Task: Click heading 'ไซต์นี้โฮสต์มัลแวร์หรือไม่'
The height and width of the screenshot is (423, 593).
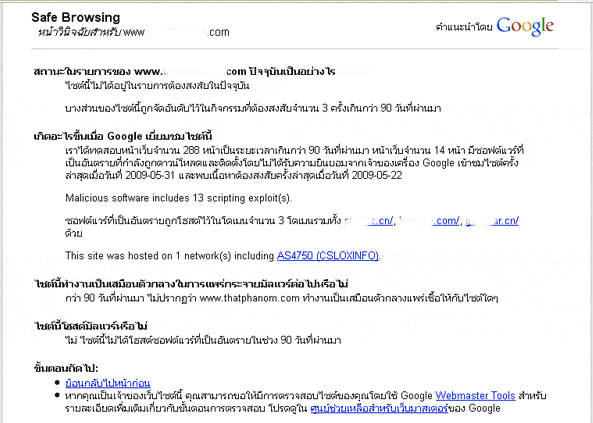Action: click(91, 326)
